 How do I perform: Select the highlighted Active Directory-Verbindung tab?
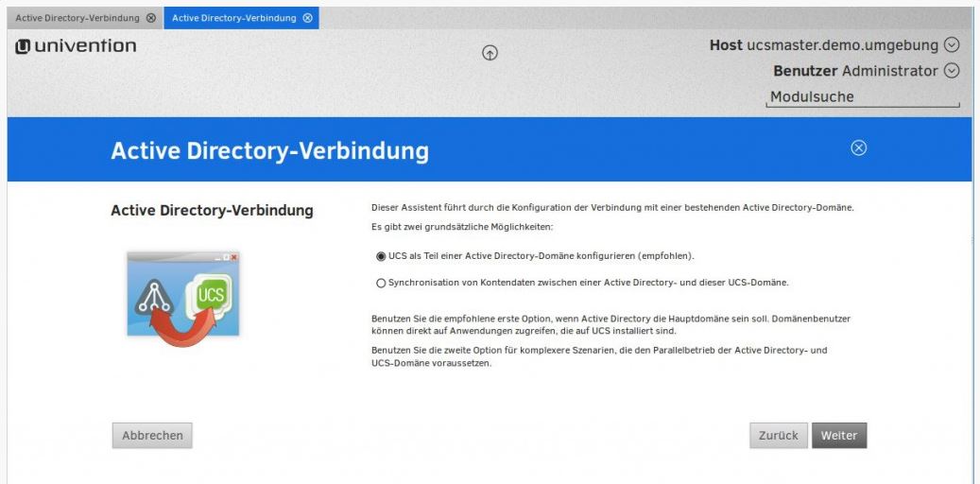click(241, 18)
